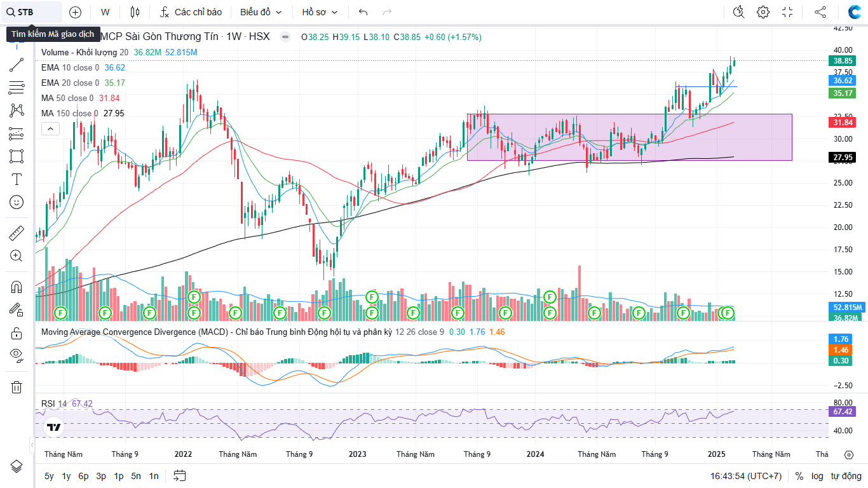868x488 pixels.
Task: Click the TradingView logo in RSI pane
Action: pos(54,428)
